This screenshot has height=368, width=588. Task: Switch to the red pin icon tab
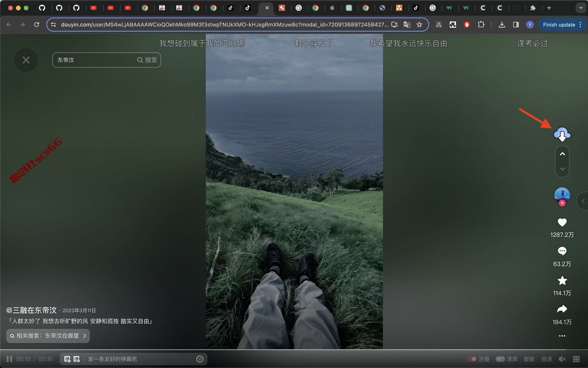[282, 8]
